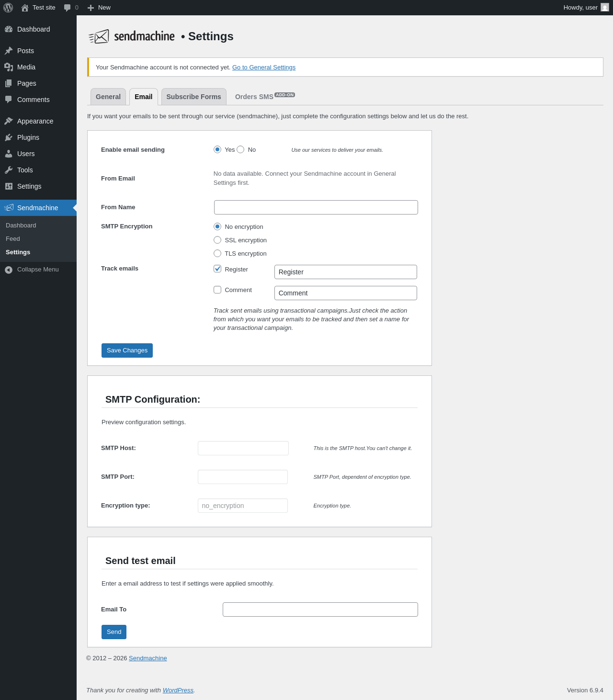Open the Sendmachine footer link
Viewport: 613px width, 700px height.
[148, 658]
